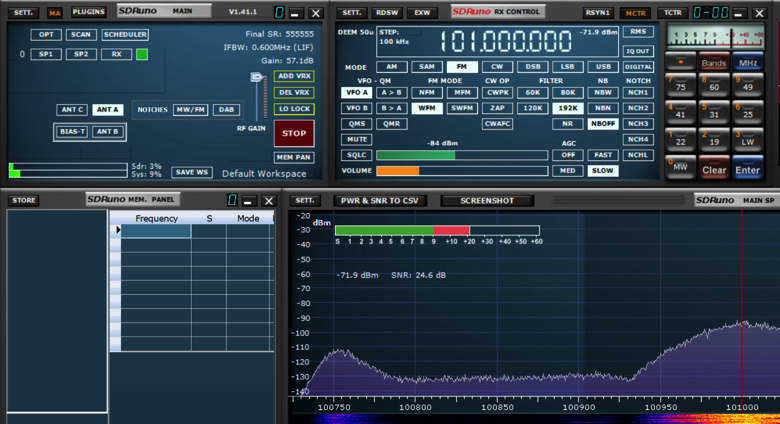Toggle the DAB notch
The height and width of the screenshot is (424, 780).
[226, 109]
